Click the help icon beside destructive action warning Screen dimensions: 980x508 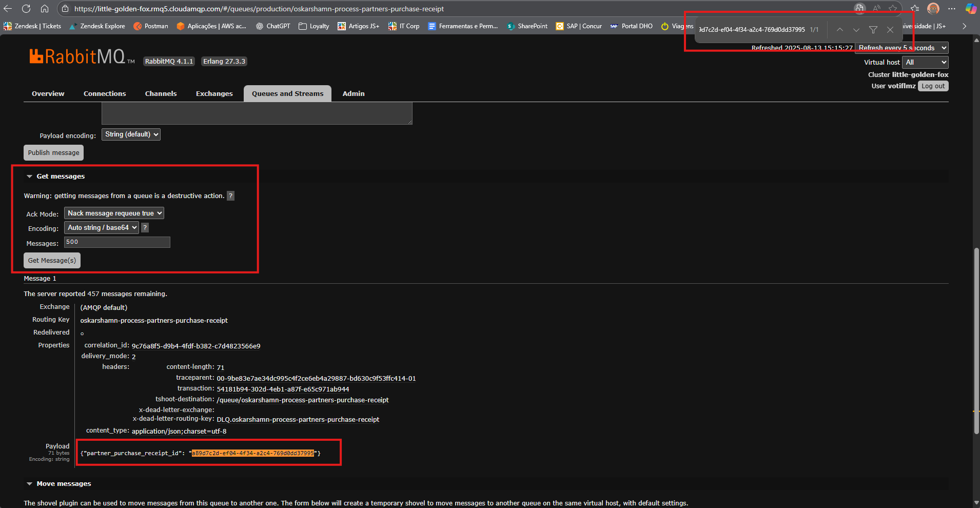pos(231,196)
